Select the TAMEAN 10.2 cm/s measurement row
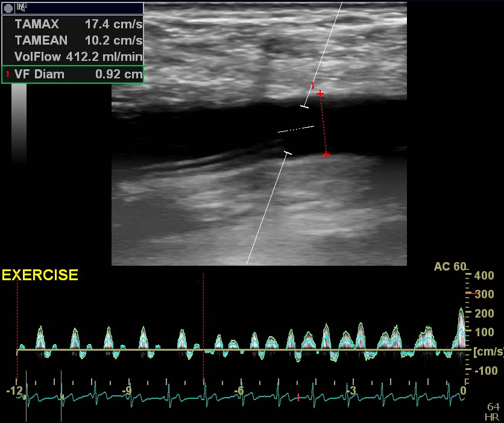504x423 pixels. pos(72,40)
